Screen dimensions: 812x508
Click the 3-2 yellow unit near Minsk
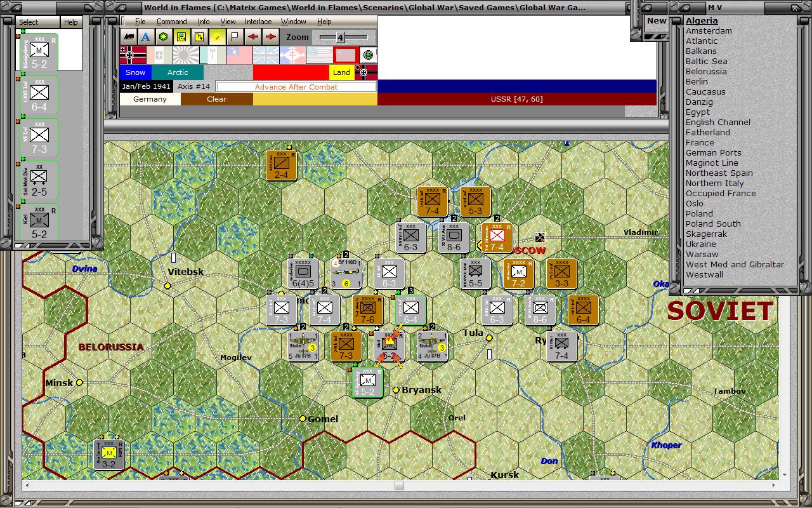coord(108,455)
